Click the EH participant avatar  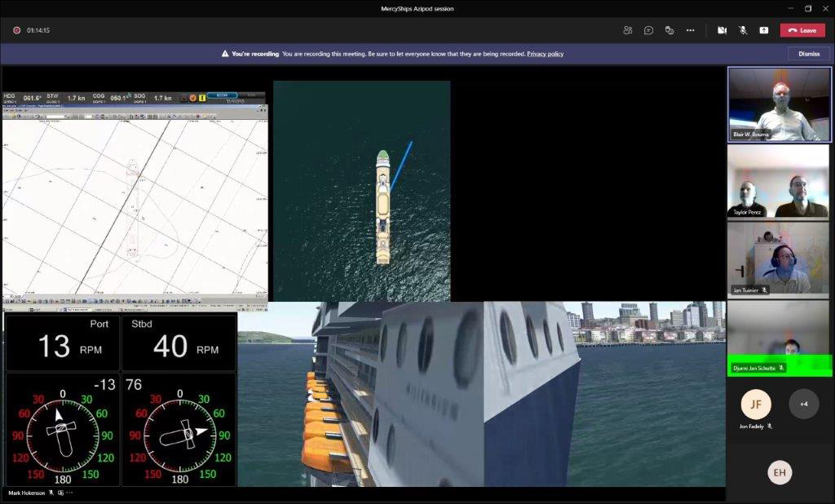coord(780,473)
